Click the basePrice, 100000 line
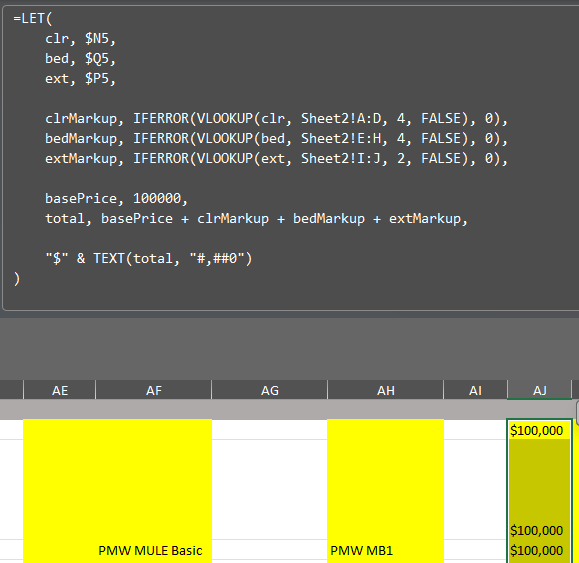This screenshot has width=579, height=563. point(116,199)
